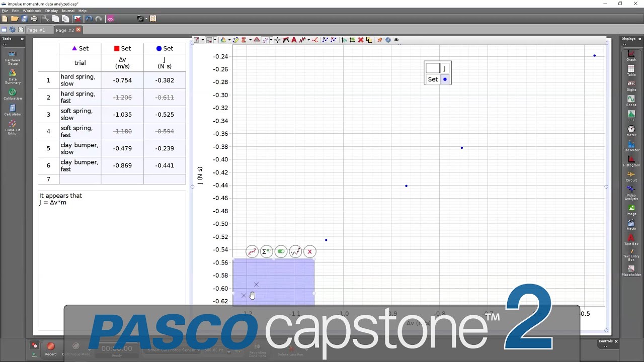Select the Video Analysis display icon
The width and height of the screenshot is (644, 362).
(631, 192)
